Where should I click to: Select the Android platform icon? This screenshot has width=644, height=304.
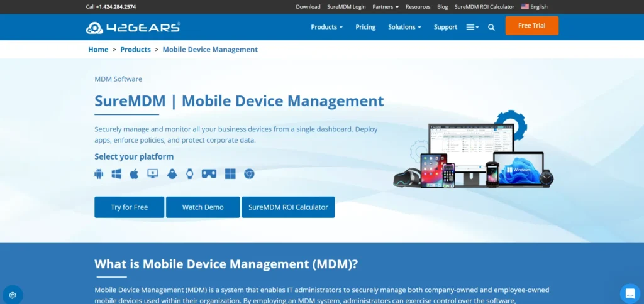tap(99, 174)
